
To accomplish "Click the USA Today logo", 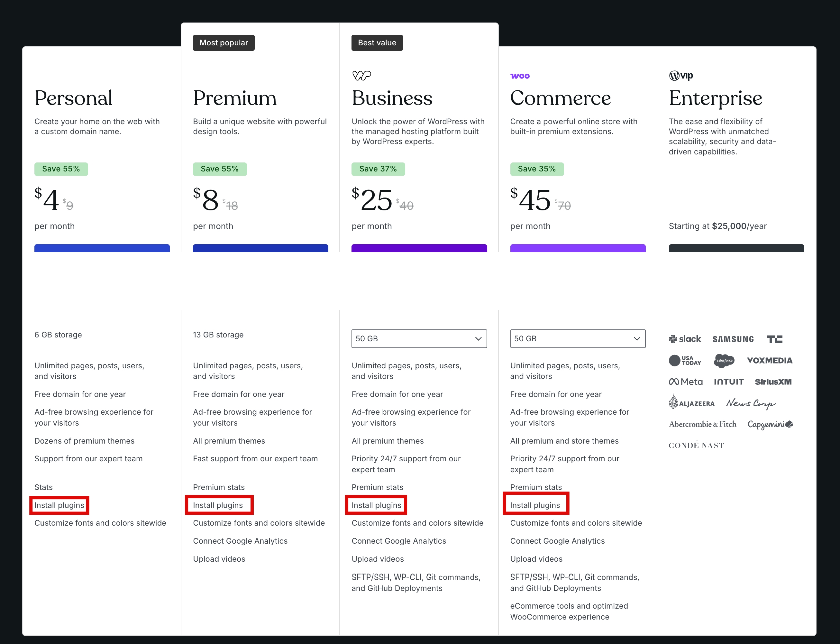I will click(x=685, y=361).
